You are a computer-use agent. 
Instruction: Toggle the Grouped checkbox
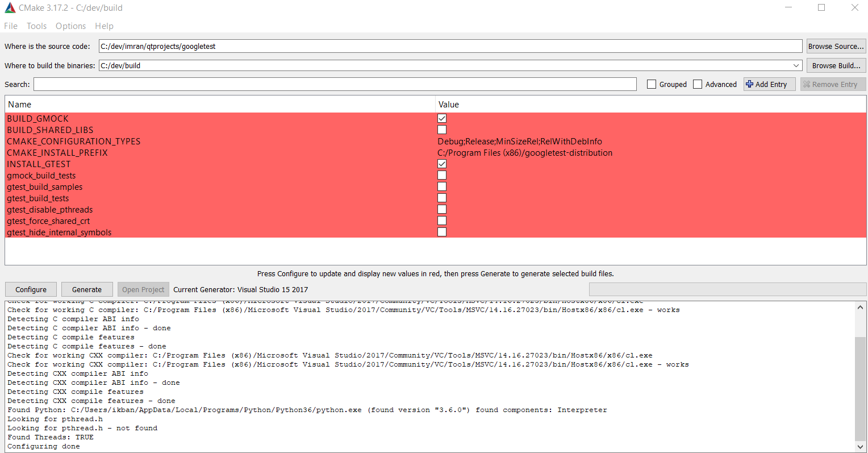click(x=652, y=84)
